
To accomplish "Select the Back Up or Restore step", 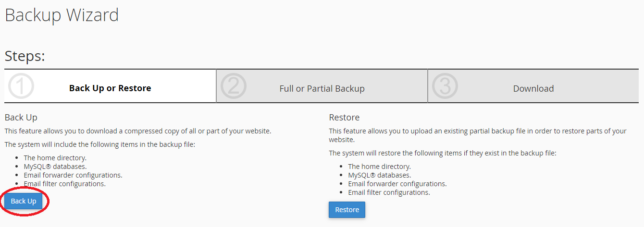I will point(110,88).
